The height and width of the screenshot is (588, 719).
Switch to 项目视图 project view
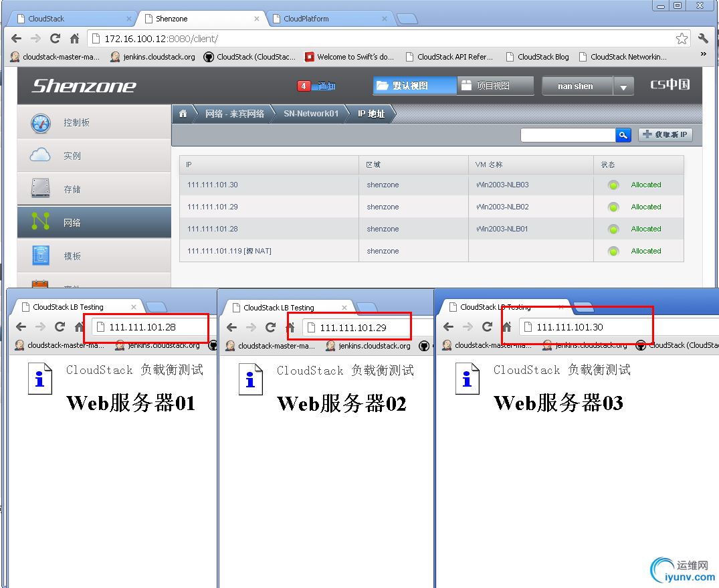(x=495, y=86)
